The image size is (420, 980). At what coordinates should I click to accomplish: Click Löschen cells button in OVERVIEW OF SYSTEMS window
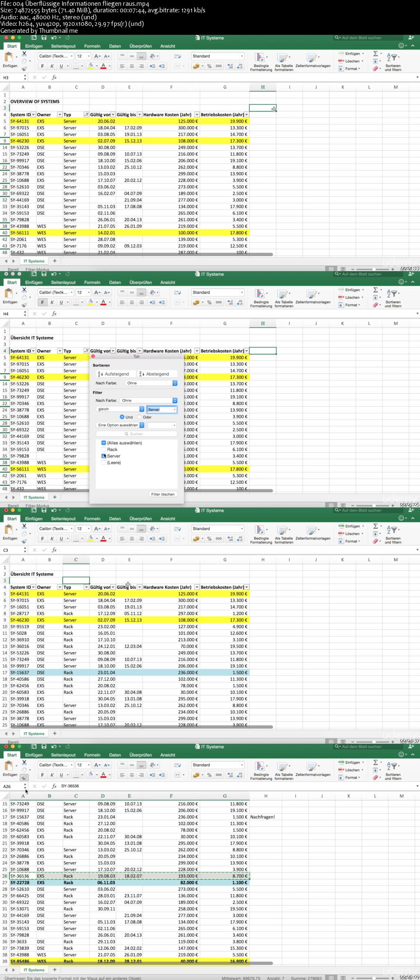click(x=352, y=61)
